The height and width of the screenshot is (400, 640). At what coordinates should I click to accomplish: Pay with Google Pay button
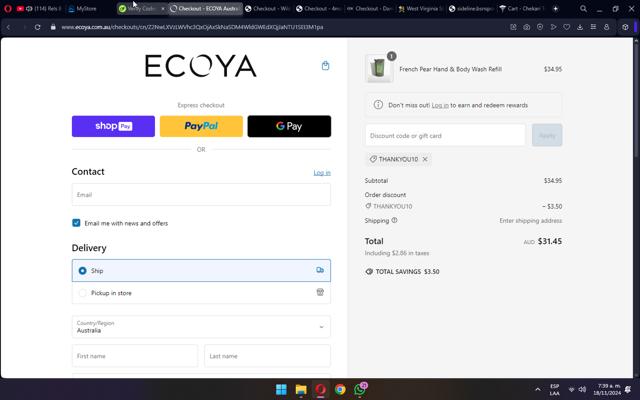pos(289,126)
